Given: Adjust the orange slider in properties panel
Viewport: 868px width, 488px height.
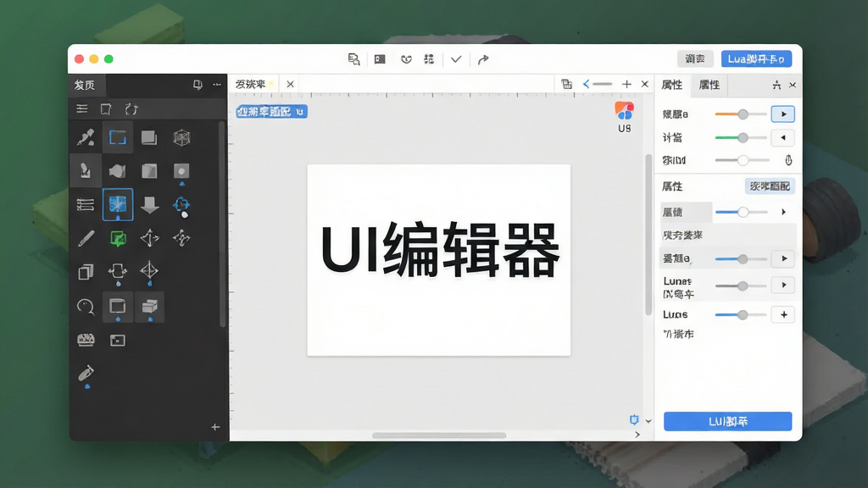Looking at the screenshot, I should click(x=741, y=114).
